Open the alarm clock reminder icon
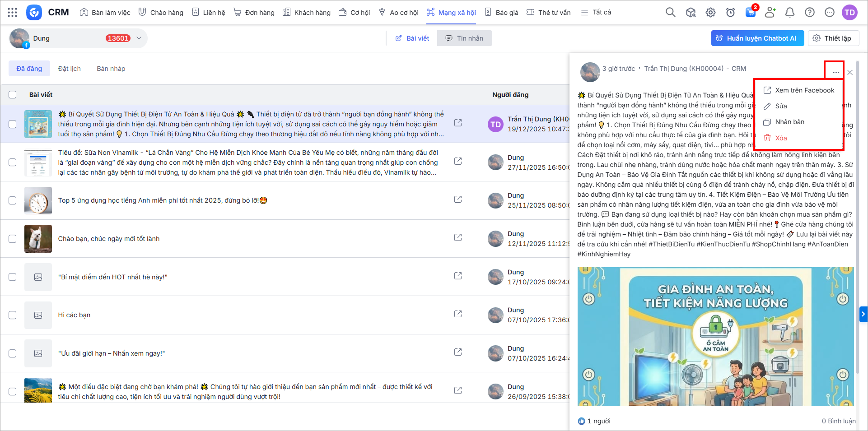This screenshot has height=431, width=868. 730,12
